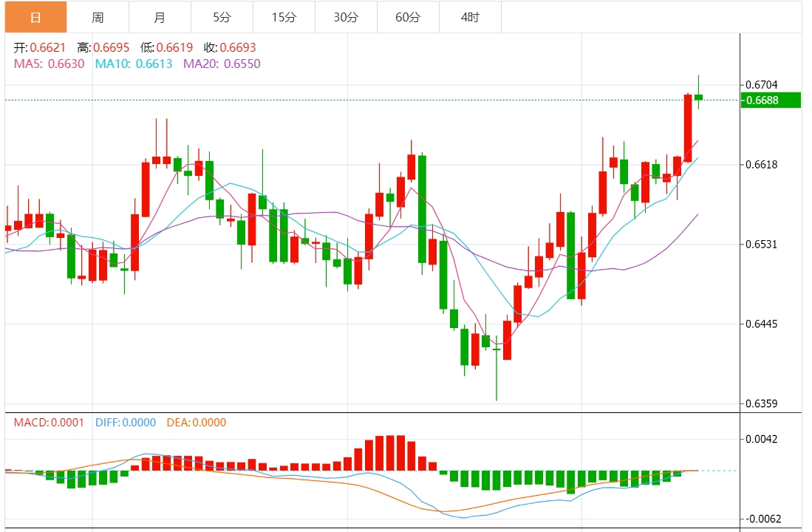The height and width of the screenshot is (532, 812).
Task: Switch to the 周 weekly tab
Action: click(98, 17)
